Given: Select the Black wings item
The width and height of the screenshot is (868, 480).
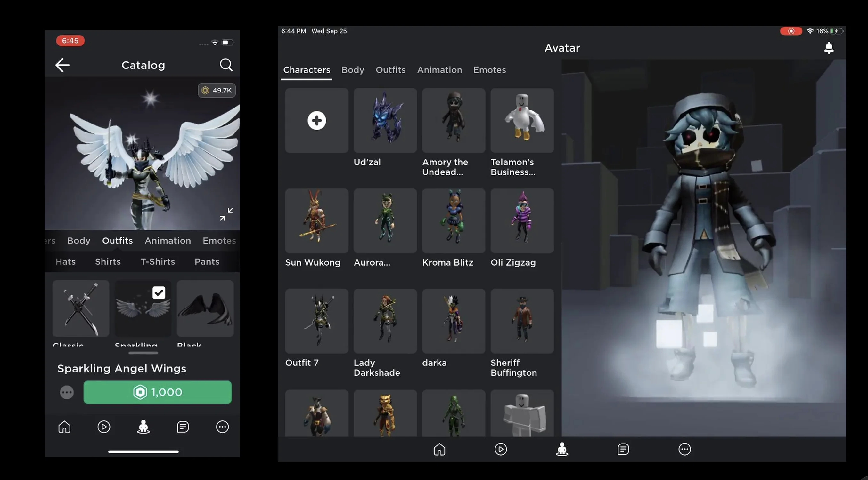Looking at the screenshot, I should click(x=205, y=308).
